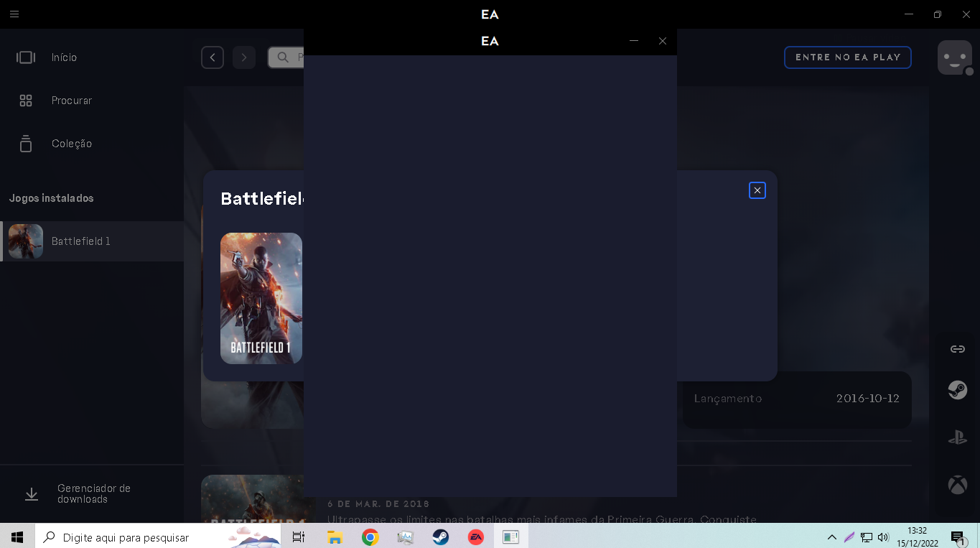Click the network tray icon
This screenshot has height=548, width=980.
pos(867,537)
